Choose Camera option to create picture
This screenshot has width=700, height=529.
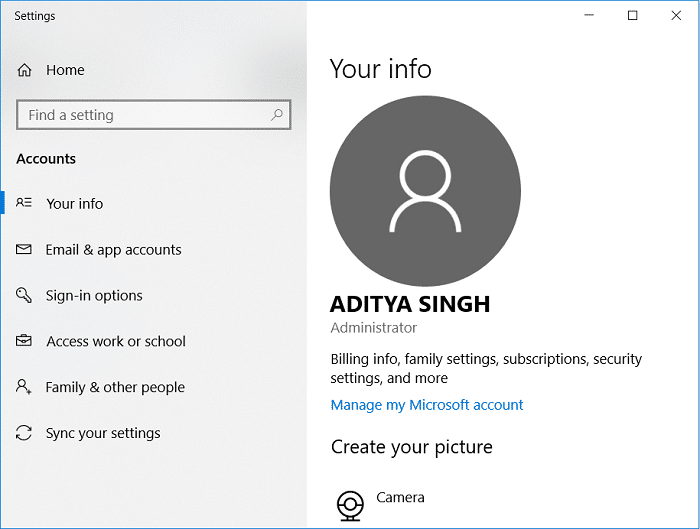point(400,497)
